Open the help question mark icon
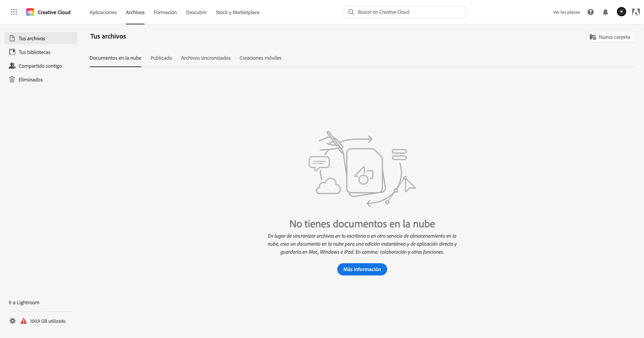Viewport: 644px width, 338px height. click(x=590, y=12)
